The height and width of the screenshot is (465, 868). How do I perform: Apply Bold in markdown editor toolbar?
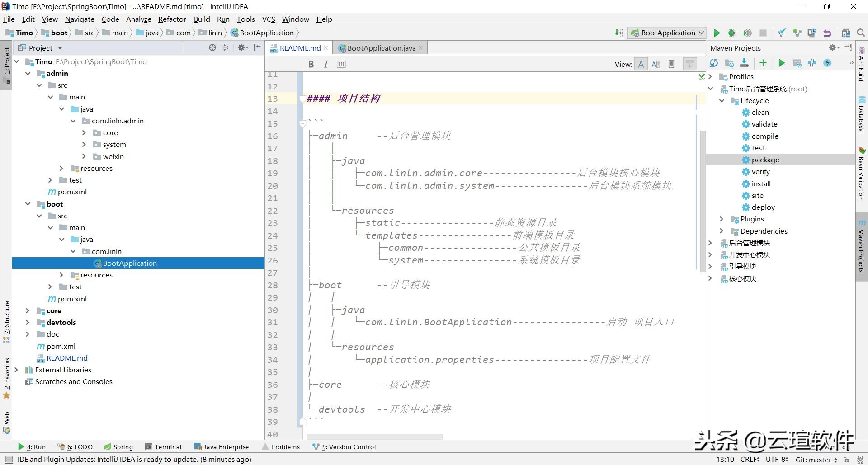[x=311, y=64]
